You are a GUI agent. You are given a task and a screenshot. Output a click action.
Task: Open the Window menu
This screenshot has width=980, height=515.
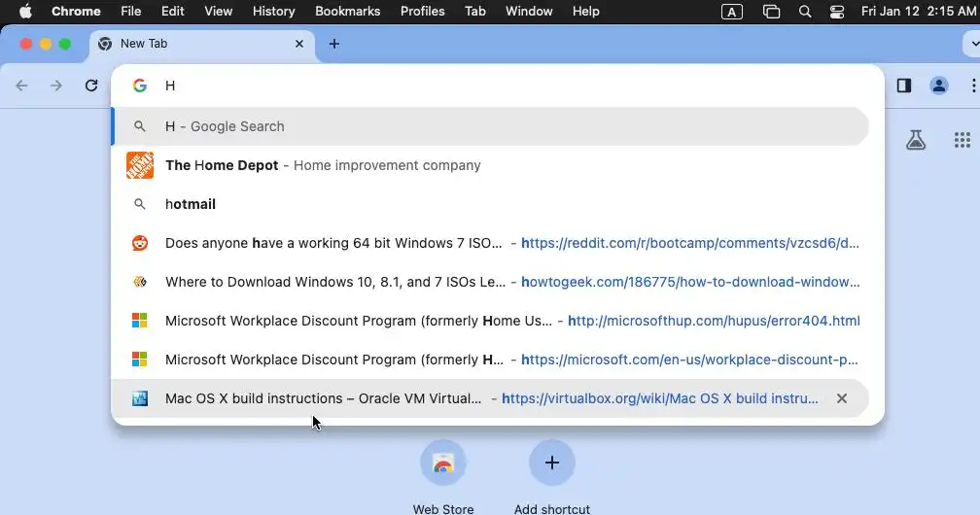529,12
